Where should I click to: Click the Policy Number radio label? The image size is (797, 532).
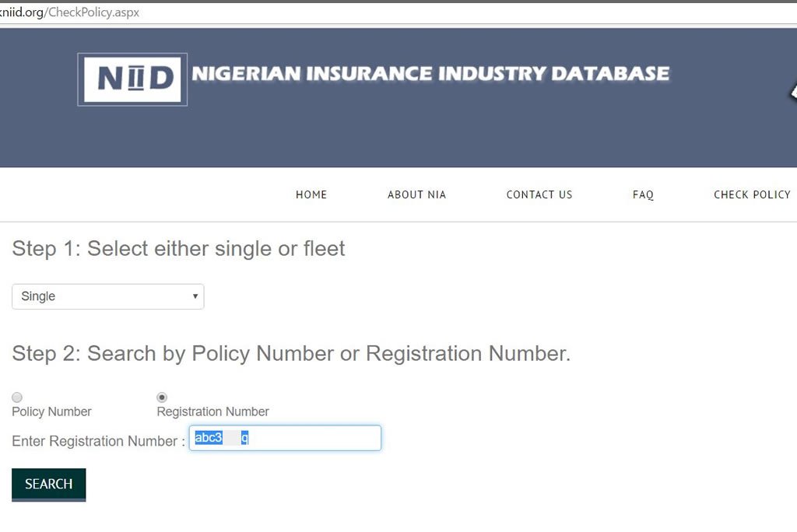(51, 411)
